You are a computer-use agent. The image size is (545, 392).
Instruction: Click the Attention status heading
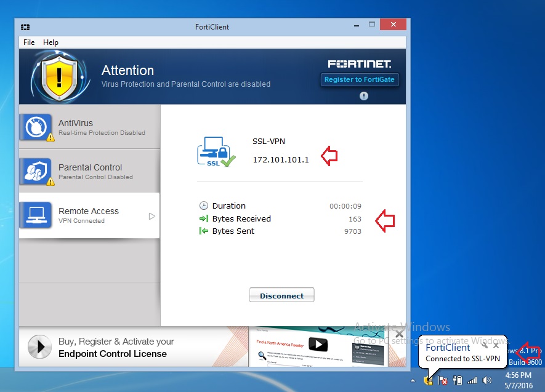[x=127, y=71]
